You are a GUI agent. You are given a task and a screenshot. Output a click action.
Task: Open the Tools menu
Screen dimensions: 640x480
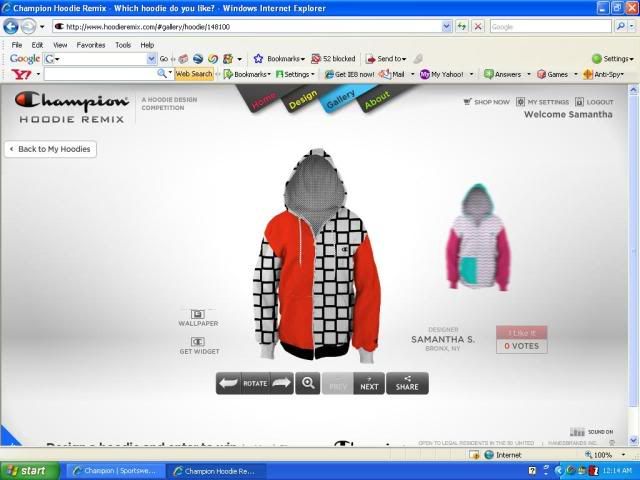point(123,45)
